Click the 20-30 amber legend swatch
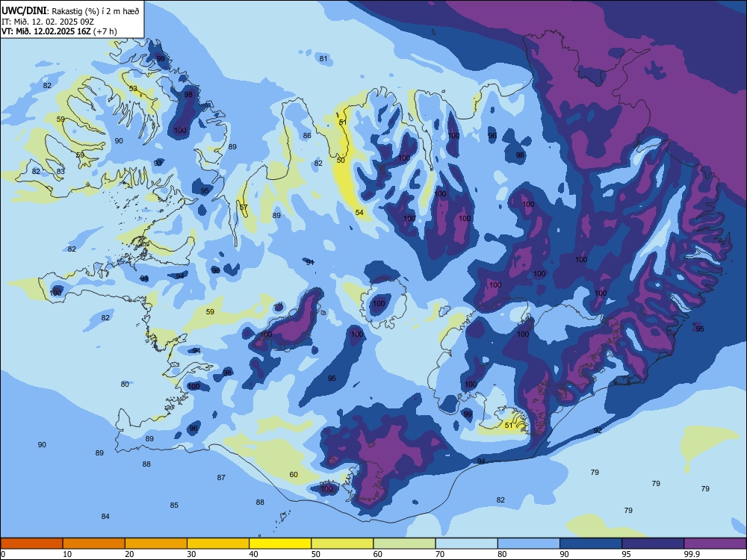Screen dimensions: 747x560 click(x=156, y=544)
